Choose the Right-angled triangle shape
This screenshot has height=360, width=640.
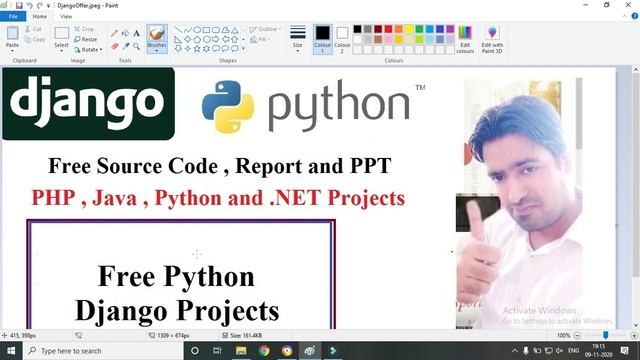(x=178, y=39)
